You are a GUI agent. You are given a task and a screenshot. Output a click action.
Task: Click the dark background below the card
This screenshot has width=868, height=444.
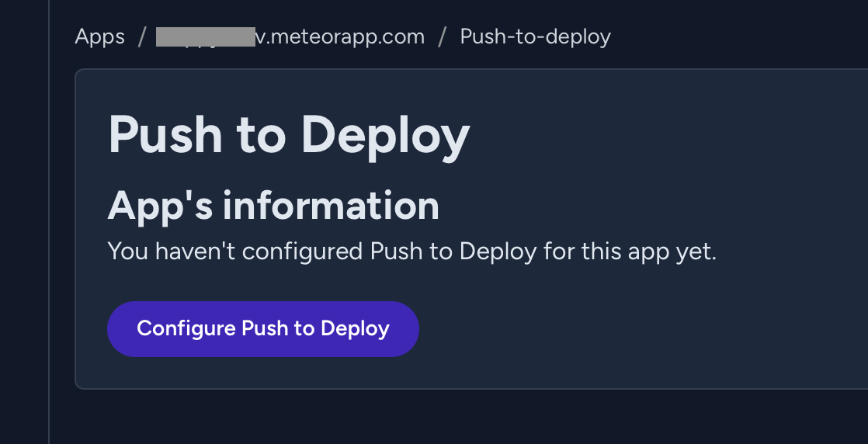466,418
